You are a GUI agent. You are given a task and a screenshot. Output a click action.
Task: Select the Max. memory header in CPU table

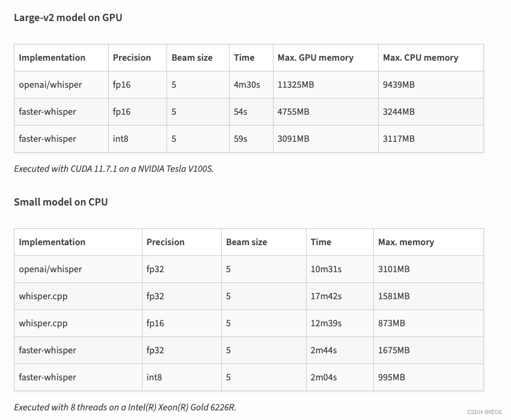[428, 242]
